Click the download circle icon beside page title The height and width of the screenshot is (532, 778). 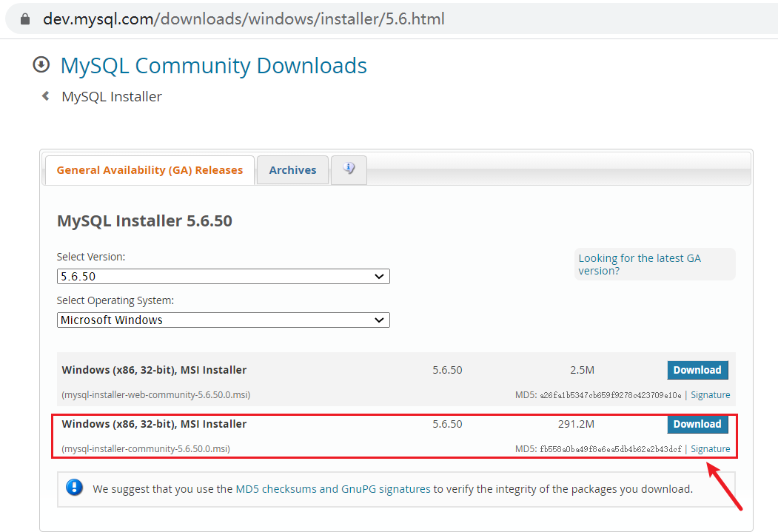pos(41,64)
